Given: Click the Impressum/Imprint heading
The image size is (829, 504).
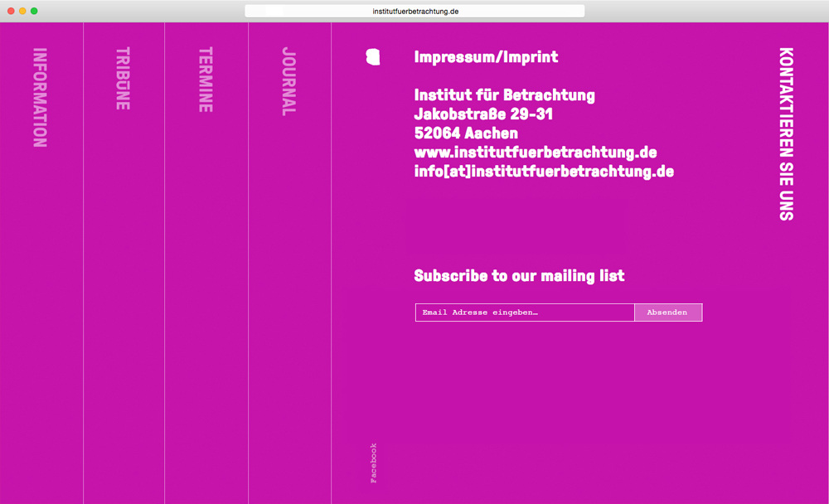Looking at the screenshot, I should (486, 57).
